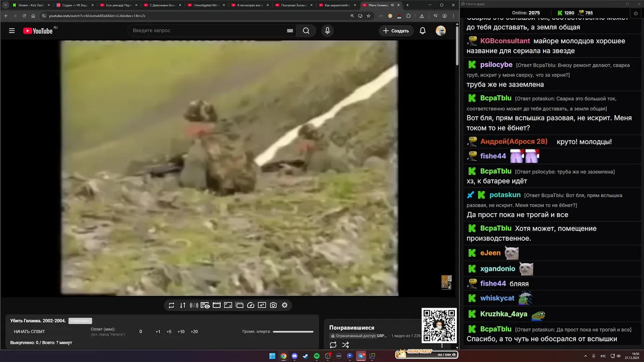Image resolution: width=644 pixels, height=362 pixels.
Task: Open a new browser tab
Action: click(408, 5)
